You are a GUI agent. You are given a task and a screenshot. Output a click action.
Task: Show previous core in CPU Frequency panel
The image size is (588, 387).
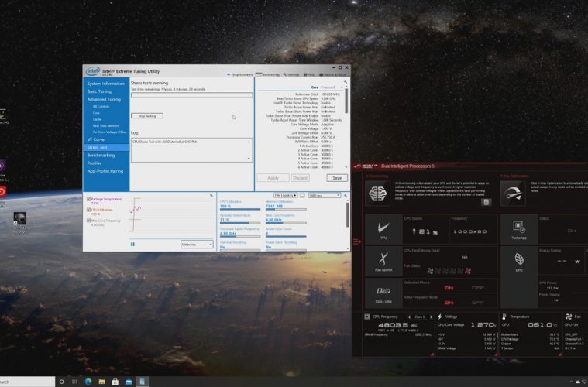[409, 317]
